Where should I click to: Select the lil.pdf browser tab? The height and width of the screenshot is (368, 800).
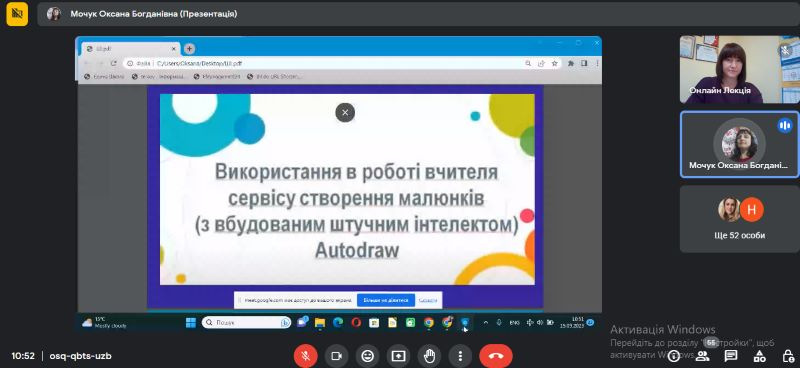[x=132, y=48]
